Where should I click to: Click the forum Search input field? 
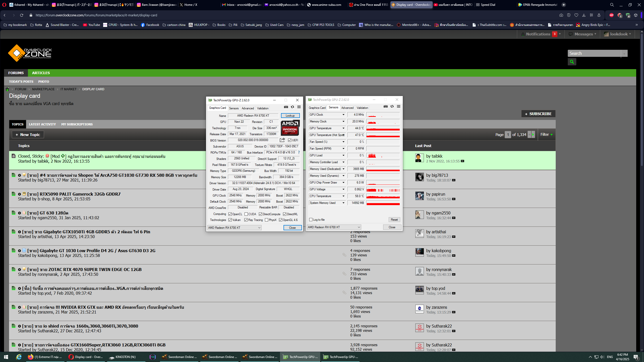click(594, 53)
